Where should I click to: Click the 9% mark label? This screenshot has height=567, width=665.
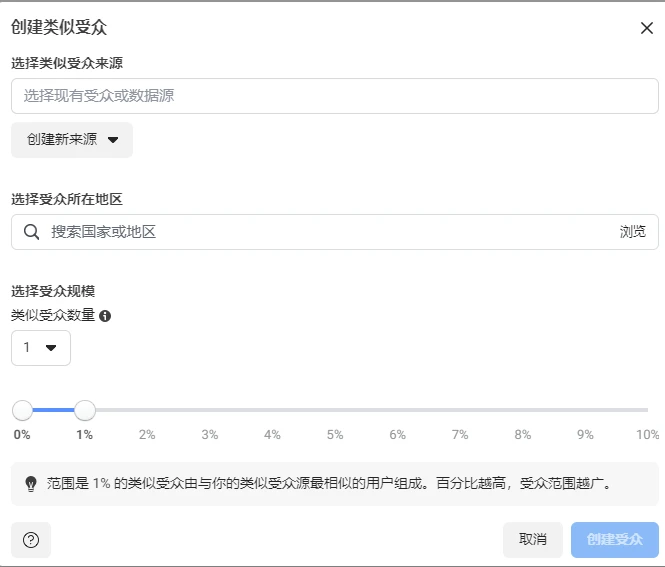tap(585, 435)
